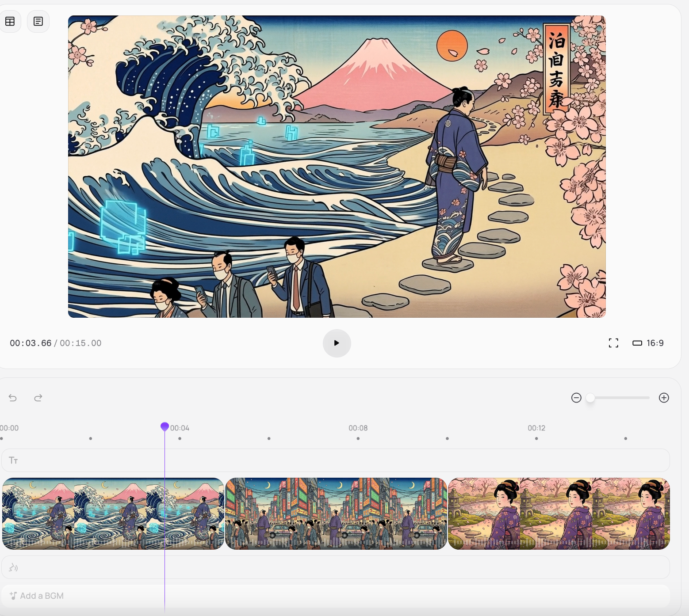Click the voiceover track icon
The width and height of the screenshot is (689, 616).
(x=13, y=567)
